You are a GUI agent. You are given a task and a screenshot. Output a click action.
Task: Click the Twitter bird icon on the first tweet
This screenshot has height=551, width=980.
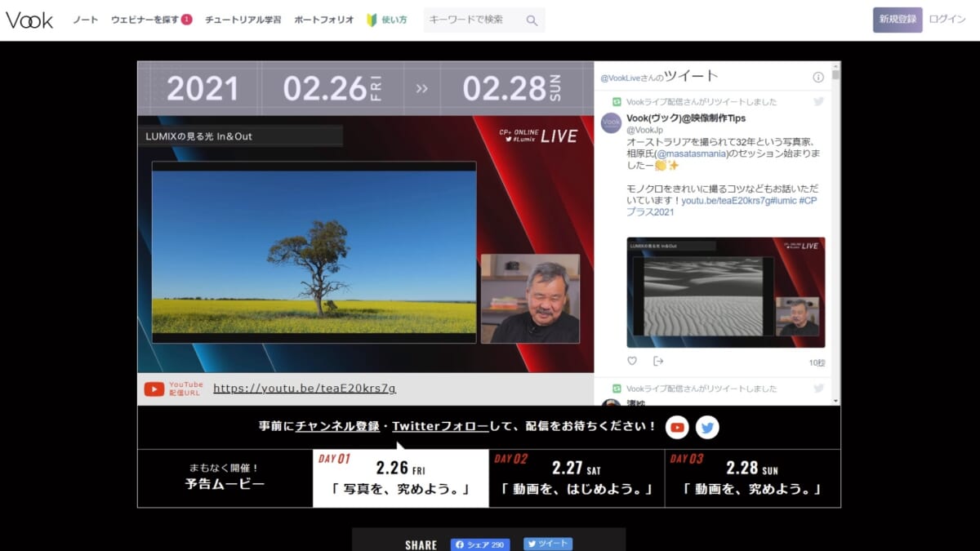818,102
